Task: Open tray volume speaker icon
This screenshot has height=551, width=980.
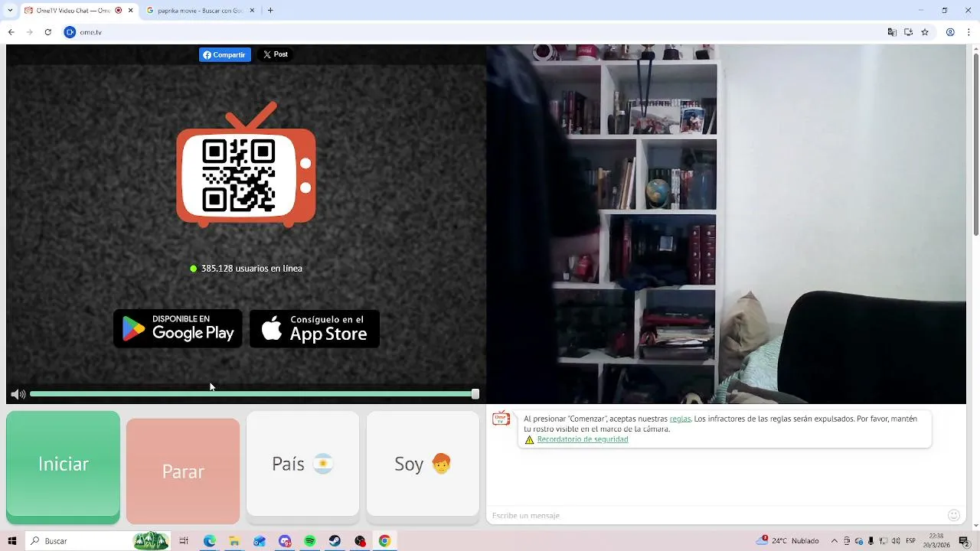Action: point(896,541)
